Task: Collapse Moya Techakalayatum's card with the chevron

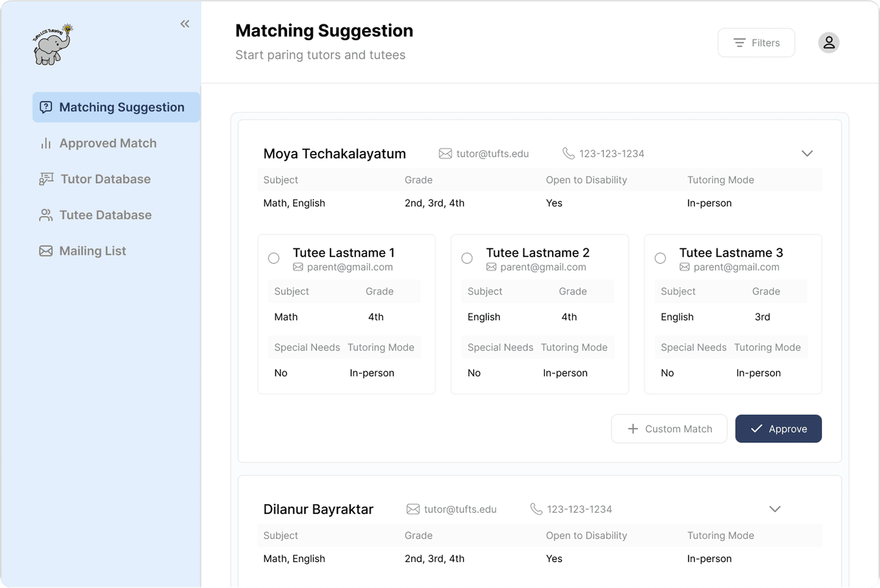Action: [807, 154]
